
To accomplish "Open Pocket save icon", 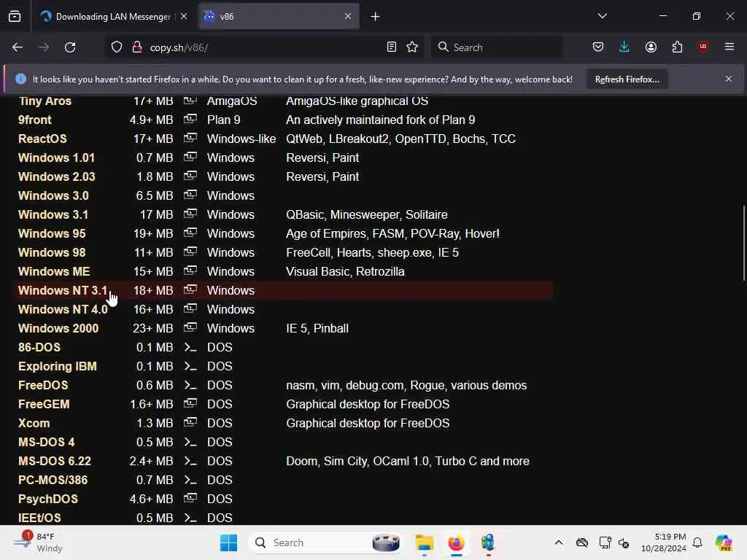I will (598, 47).
